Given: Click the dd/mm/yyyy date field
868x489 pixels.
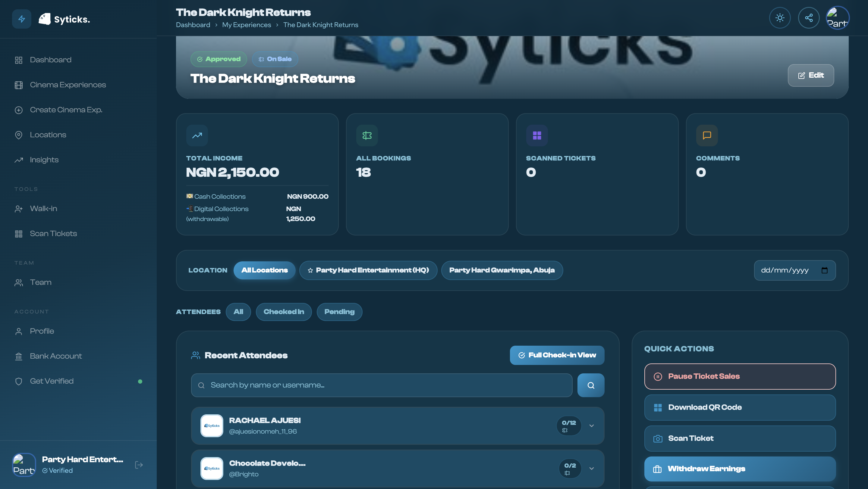Looking at the screenshot, I should tap(795, 270).
